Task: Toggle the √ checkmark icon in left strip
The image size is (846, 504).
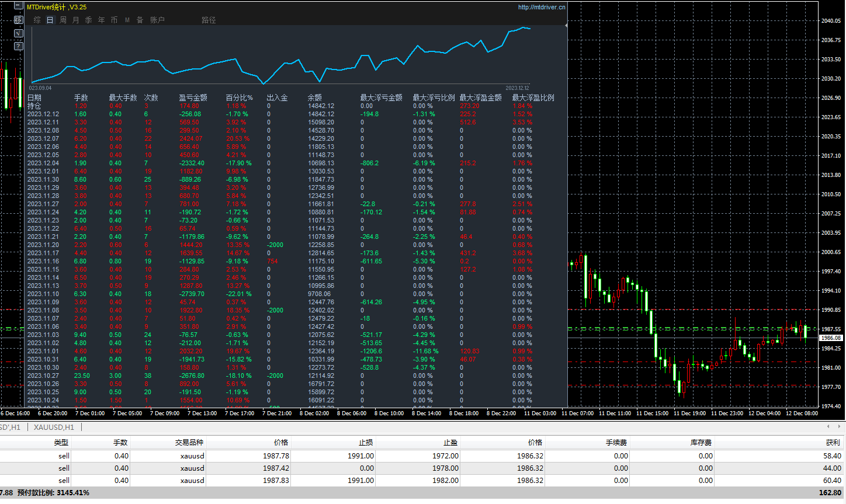Action: (18, 33)
